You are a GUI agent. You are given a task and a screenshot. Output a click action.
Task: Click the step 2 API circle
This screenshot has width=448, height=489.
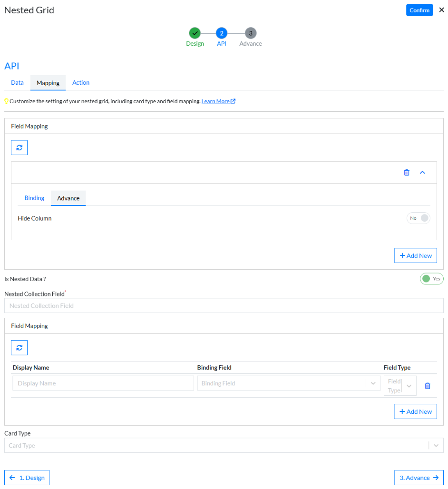click(x=221, y=33)
